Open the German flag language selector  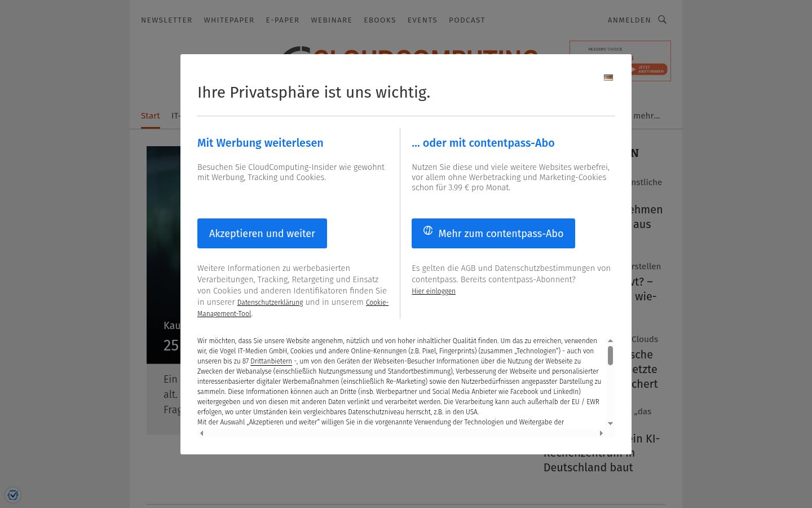608,77
